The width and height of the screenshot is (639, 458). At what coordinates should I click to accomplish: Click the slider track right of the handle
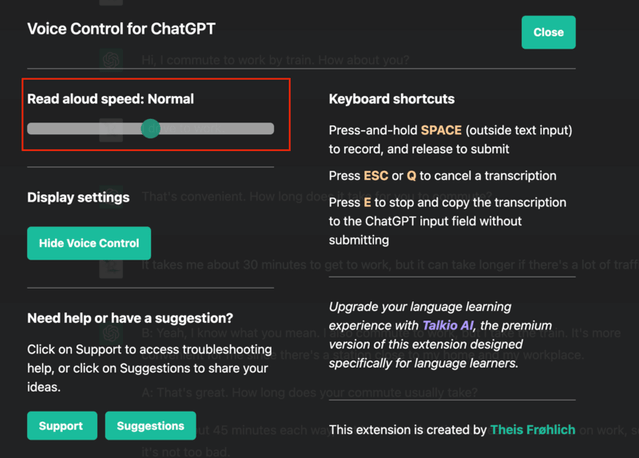tap(215, 128)
